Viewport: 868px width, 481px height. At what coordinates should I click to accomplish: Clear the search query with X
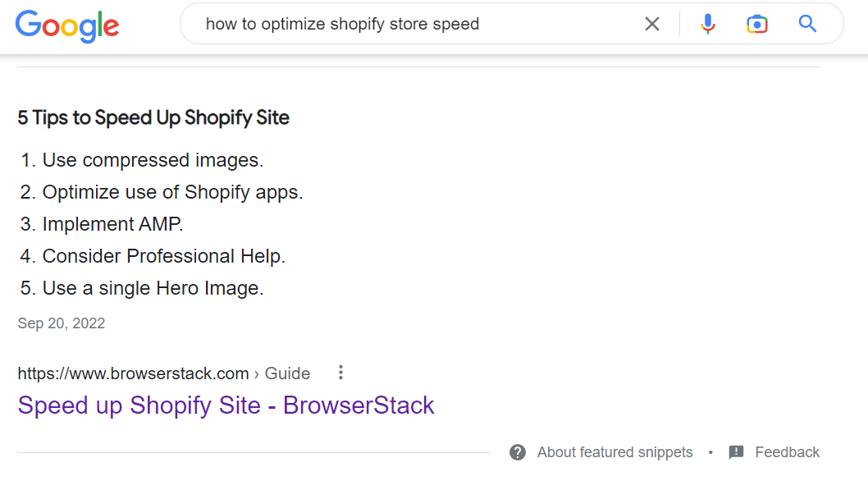[652, 25]
